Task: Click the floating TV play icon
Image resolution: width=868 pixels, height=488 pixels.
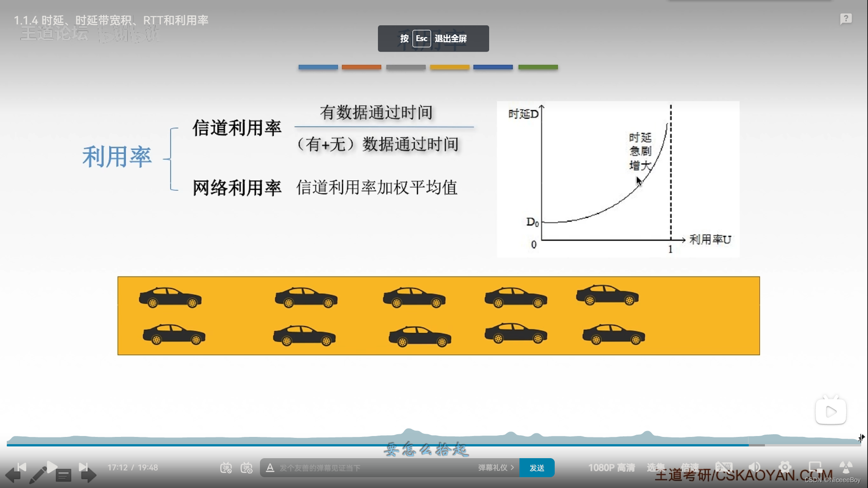Action: click(x=830, y=411)
